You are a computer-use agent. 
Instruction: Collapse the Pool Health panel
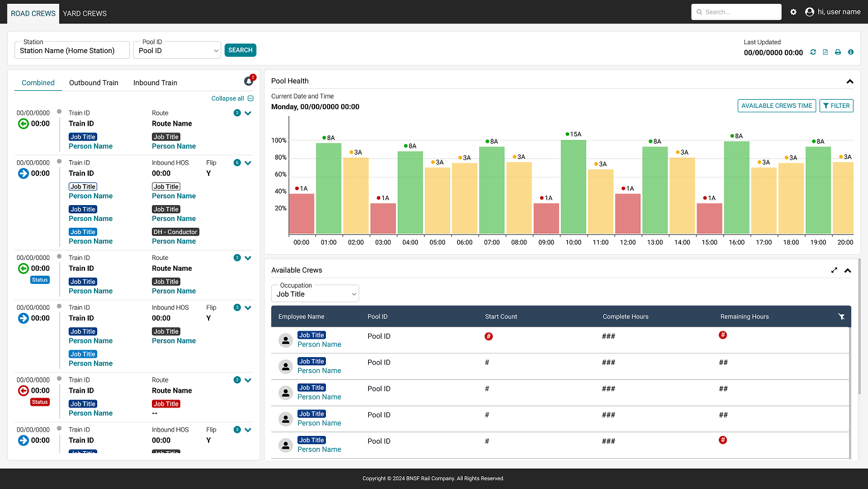coord(849,81)
